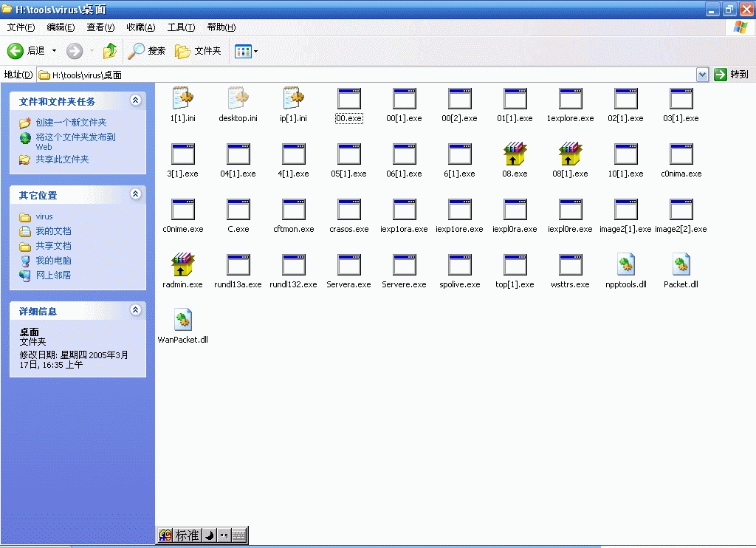Viewport: 756px width, 548px height.
Task: Select the npptools.dll file icon
Action: (626, 264)
